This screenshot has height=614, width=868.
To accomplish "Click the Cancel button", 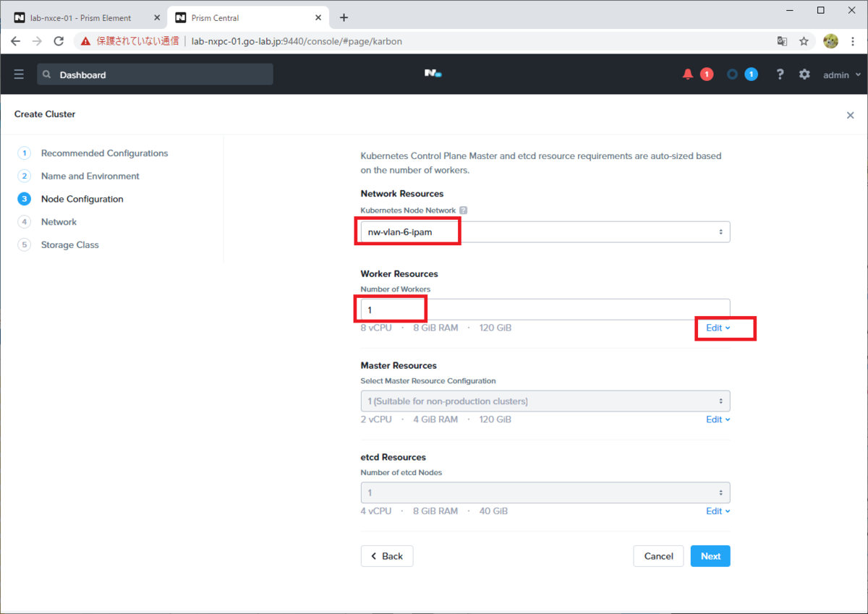I will [x=658, y=556].
